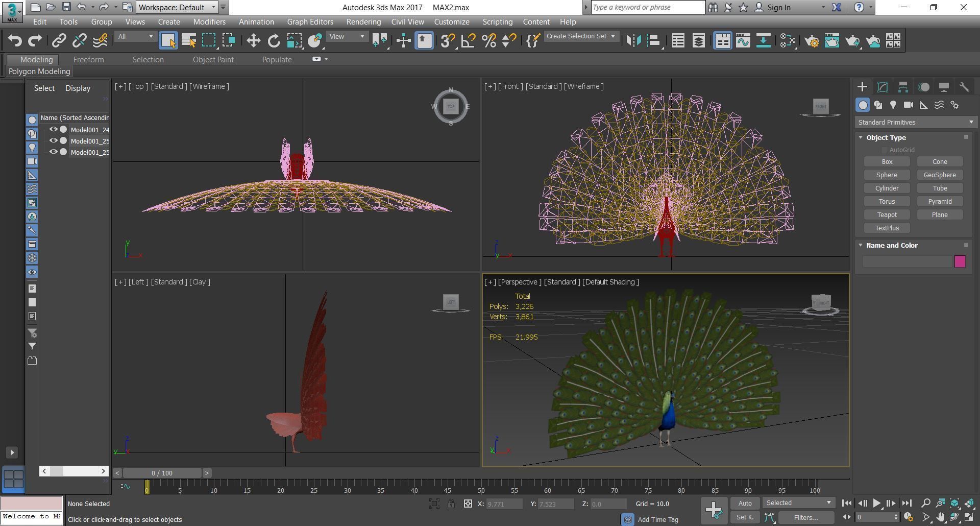
Task: Open the Curve Editor
Action: (743, 40)
